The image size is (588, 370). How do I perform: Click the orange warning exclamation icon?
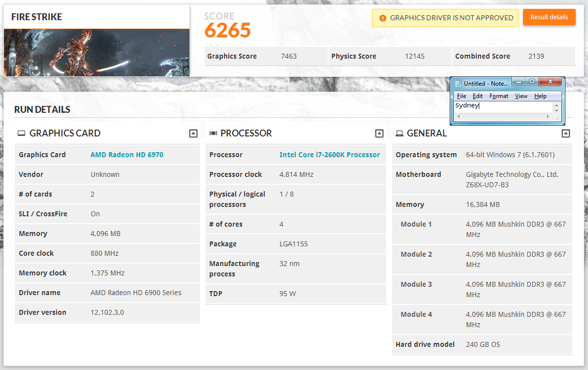(383, 18)
